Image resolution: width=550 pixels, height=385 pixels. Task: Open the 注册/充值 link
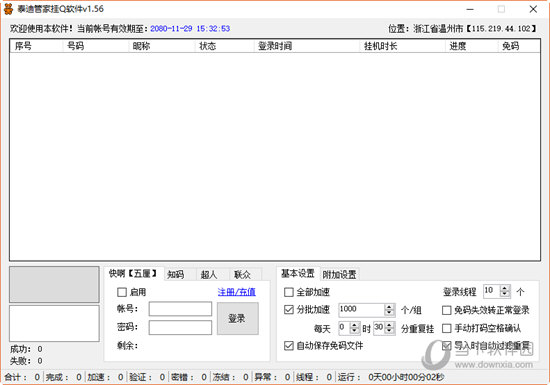pos(237,292)
